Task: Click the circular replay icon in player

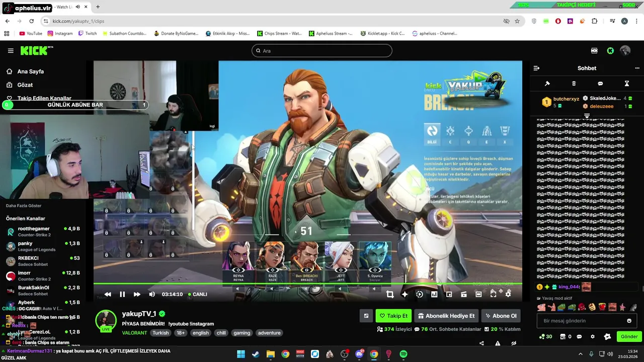Action: tap(420, 294)
